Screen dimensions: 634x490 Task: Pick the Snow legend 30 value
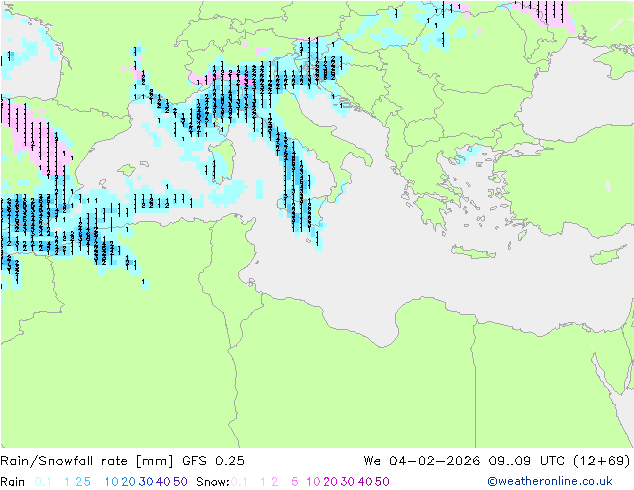pyautogui.click(x=348, y=482)
